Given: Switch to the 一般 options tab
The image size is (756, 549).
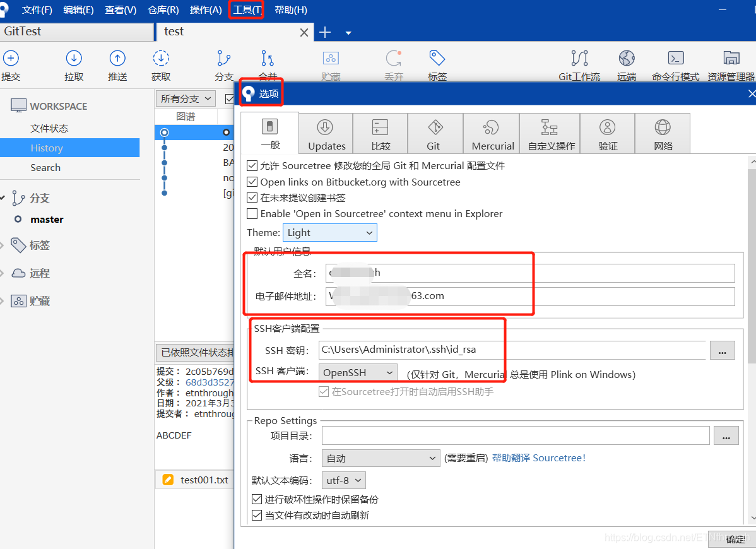Looking at the screenshot, I should (270, 133).
